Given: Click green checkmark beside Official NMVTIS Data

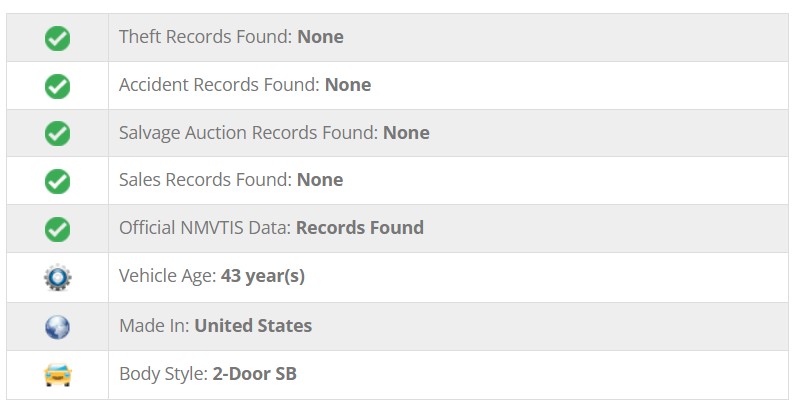Looking at the screenshot, I should pos(57,229).
